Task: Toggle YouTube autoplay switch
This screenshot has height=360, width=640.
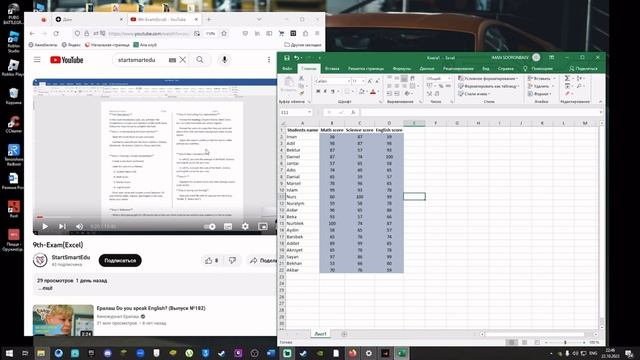Action: click(x=210, y=226)
